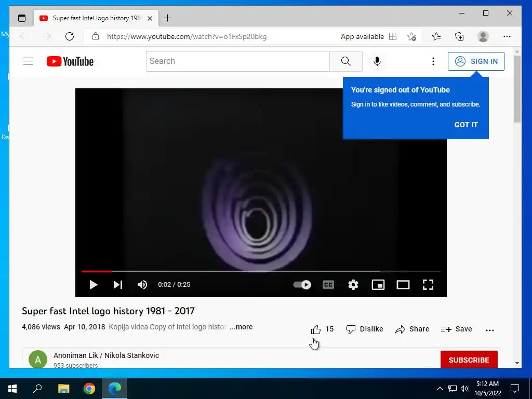This screenshot has width=532, height=399.
Task: Open player settings gear
Action: coord(353,285)
